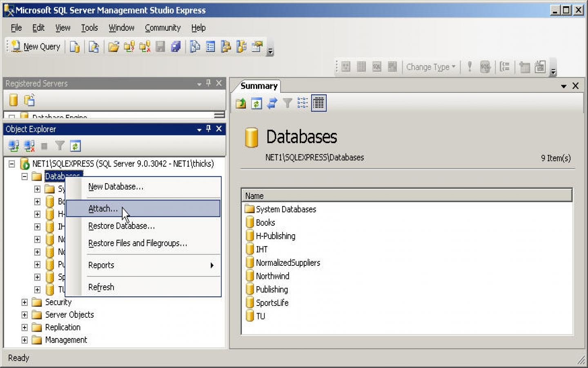The image size is (588, 368).
Task: Open the standard toolbar options dropdown
Action: (270, 51)
